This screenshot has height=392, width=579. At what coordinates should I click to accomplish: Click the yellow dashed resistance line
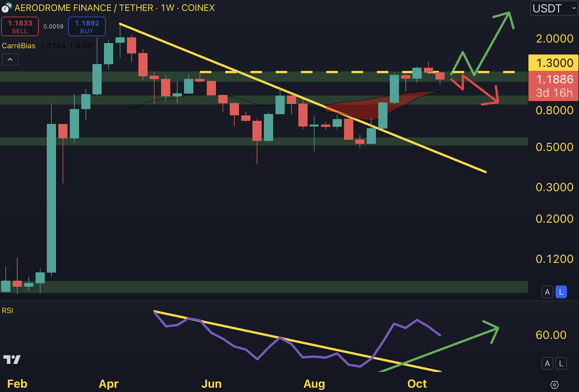point(326,72)
